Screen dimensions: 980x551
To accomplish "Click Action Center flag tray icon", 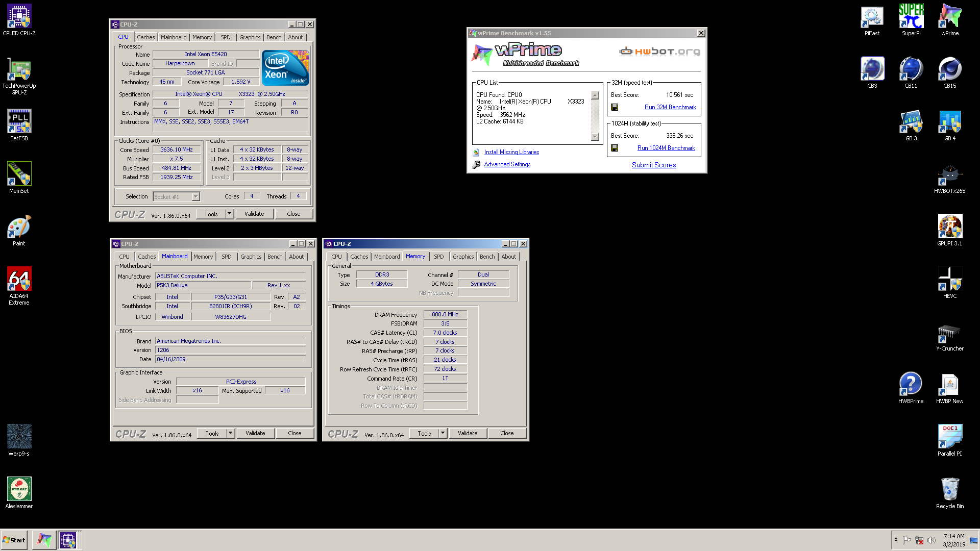I will click(x=907, y=540).
